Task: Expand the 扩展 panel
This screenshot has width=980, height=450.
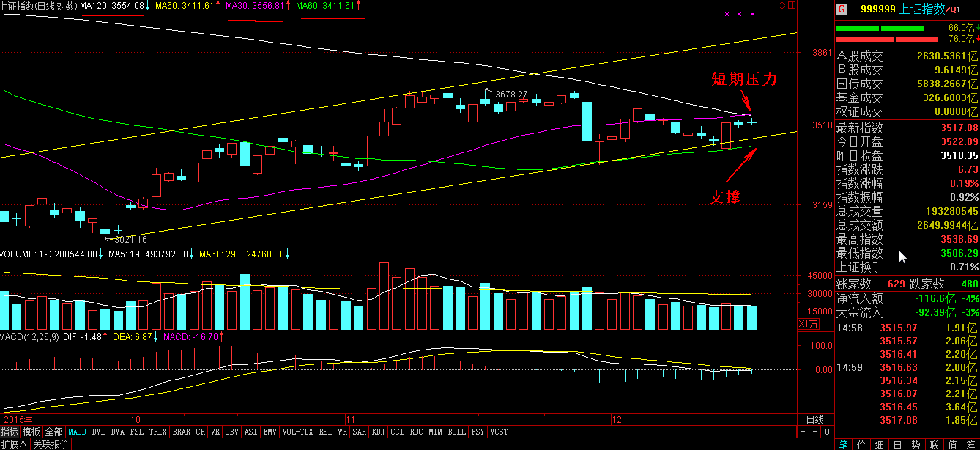Action: pos(14,444)
